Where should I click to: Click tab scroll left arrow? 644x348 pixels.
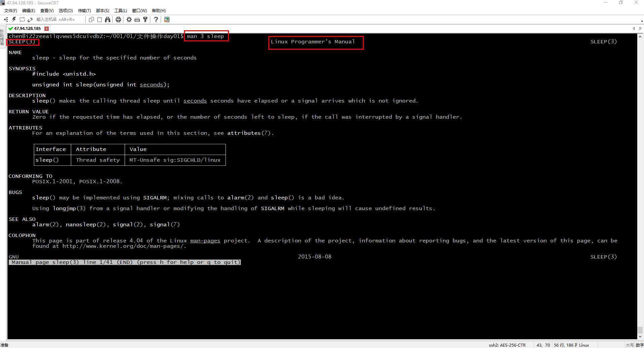[x=634, y=29]
